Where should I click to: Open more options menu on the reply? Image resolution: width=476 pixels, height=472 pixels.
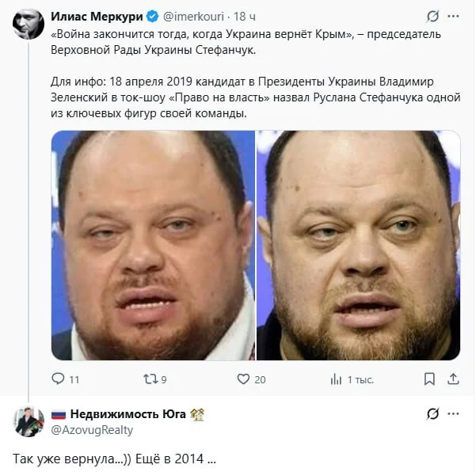click(x=453, y=413)
